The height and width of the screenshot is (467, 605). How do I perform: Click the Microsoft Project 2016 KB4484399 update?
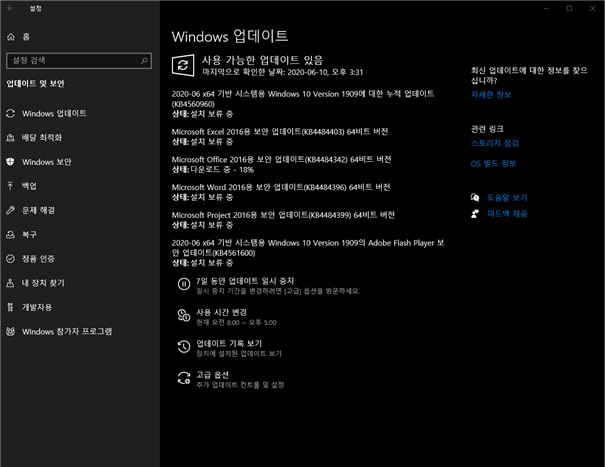click(283, 215)
